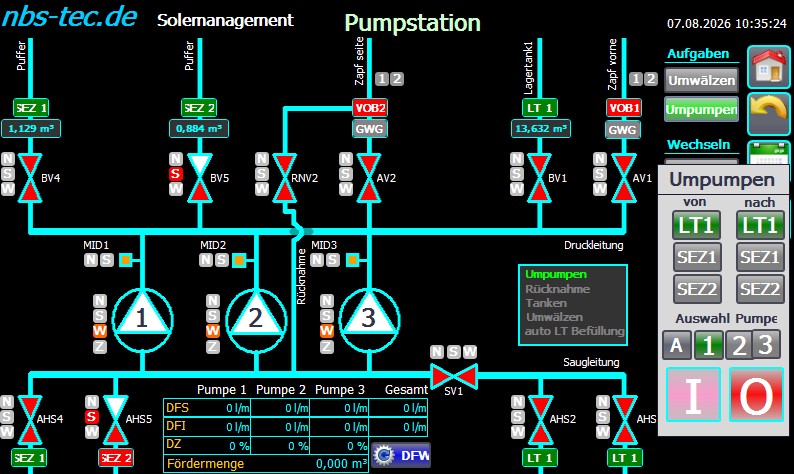Click the GWG tag under VOB2
794x474 pixels.
pos(370,129)
